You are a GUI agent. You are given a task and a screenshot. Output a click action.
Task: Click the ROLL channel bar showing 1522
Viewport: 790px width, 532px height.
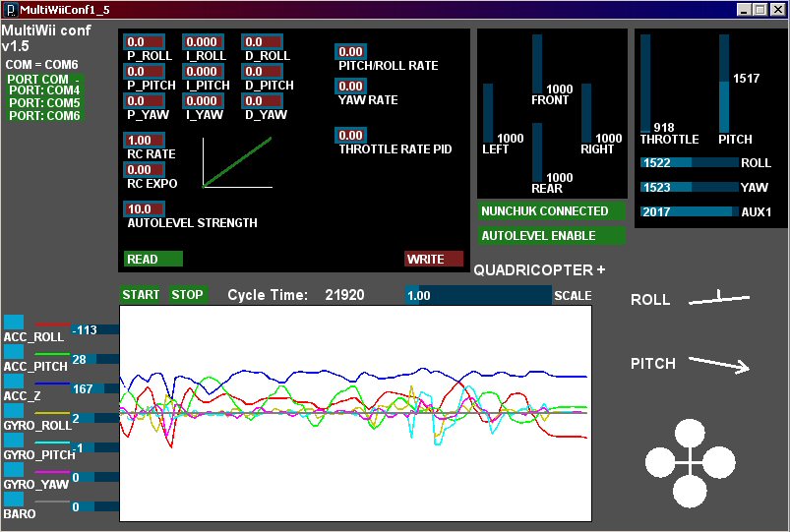690,162
